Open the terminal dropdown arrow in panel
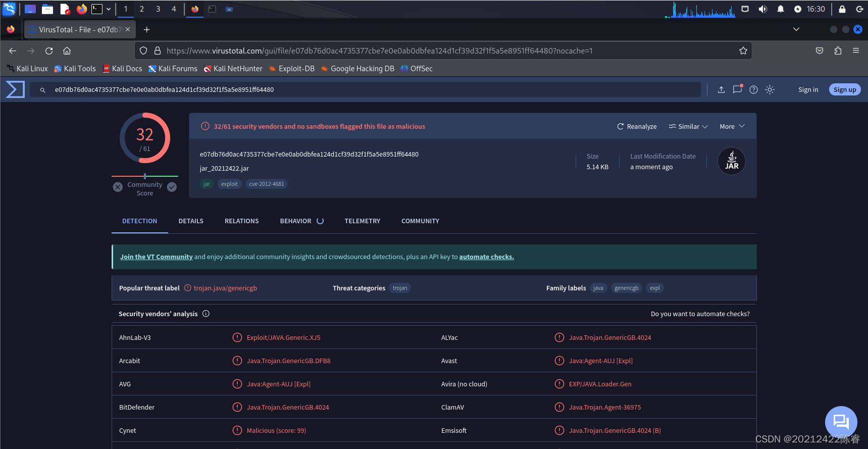Screen dimensions: 868x449 (x=109, y=9)
